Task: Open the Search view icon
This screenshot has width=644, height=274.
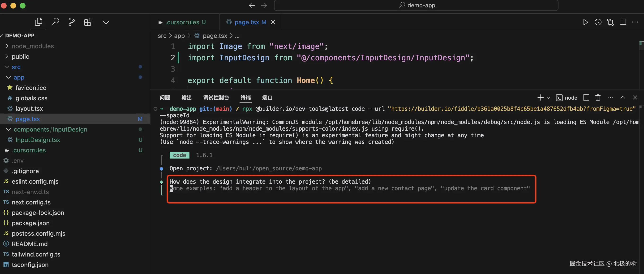Action: pos(55,22)
